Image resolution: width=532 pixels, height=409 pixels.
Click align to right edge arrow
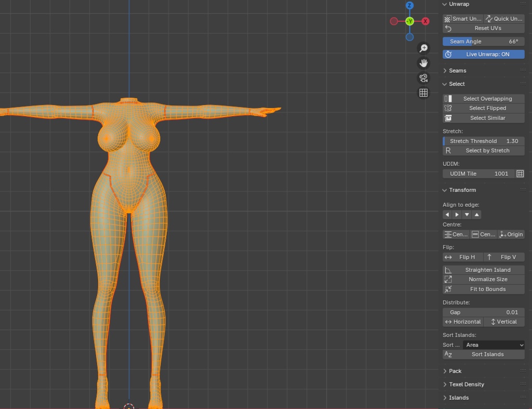click(457, 215)
